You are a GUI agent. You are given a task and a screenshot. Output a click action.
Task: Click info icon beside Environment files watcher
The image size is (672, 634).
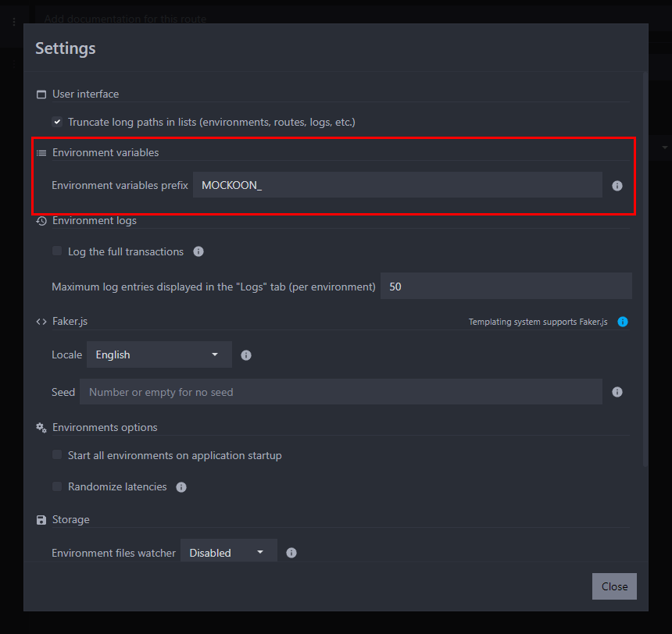point(291,553)
